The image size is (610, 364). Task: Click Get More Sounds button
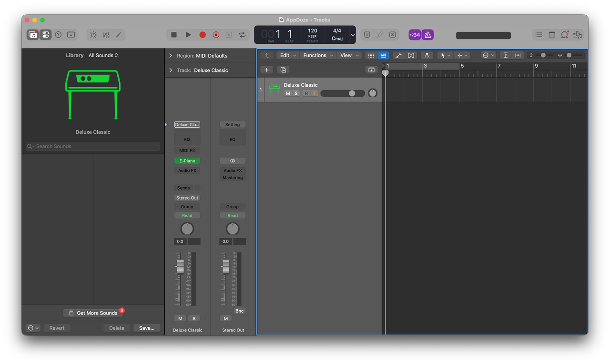pyautogui.click(x=93, y=313)
